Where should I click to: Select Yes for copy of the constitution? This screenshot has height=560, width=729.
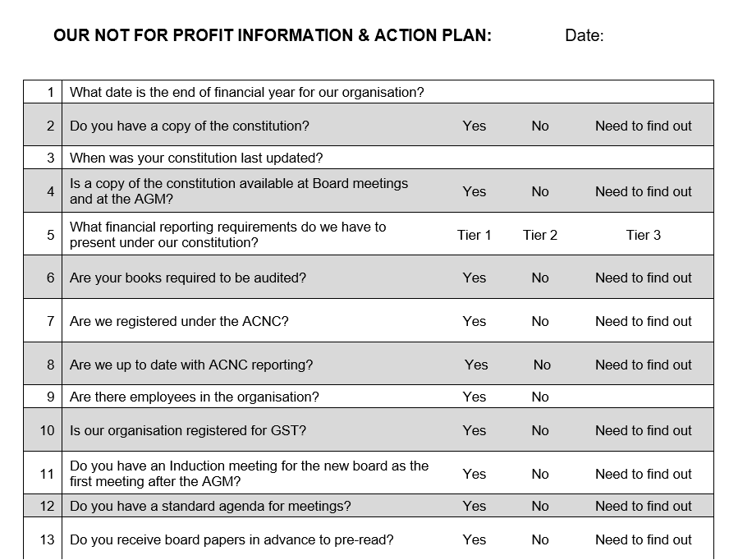click(474, 126)
